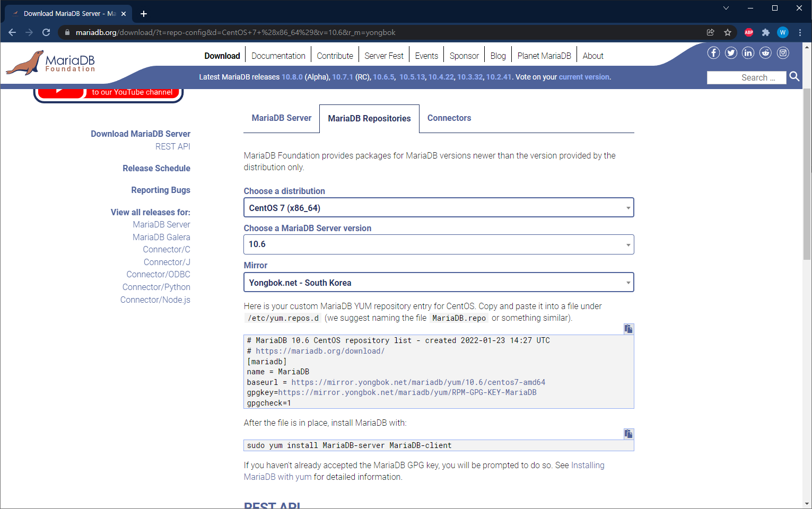Image resolution: width=812 pixels, height=509 pixels.
Task: Expand the Choose a distribution dropdown
Action: click(x=439, y=208)
